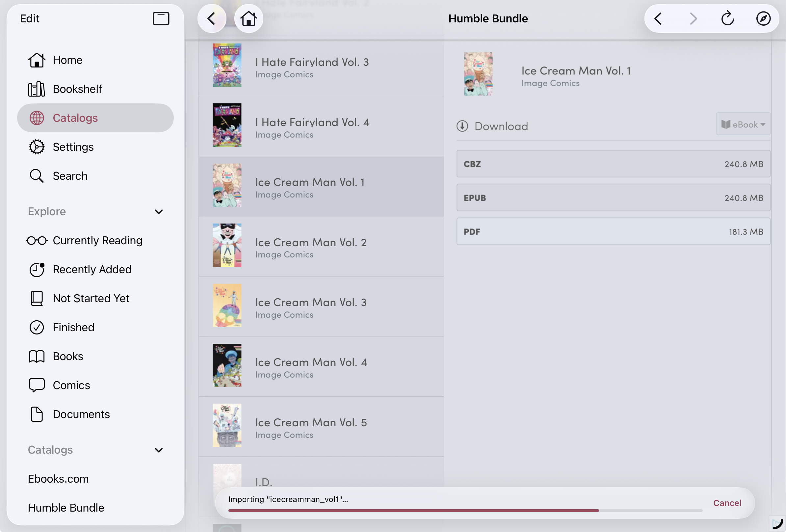Navigate forward in the Humble Bundle browser
Screen dimensions: 786x532
693,19
